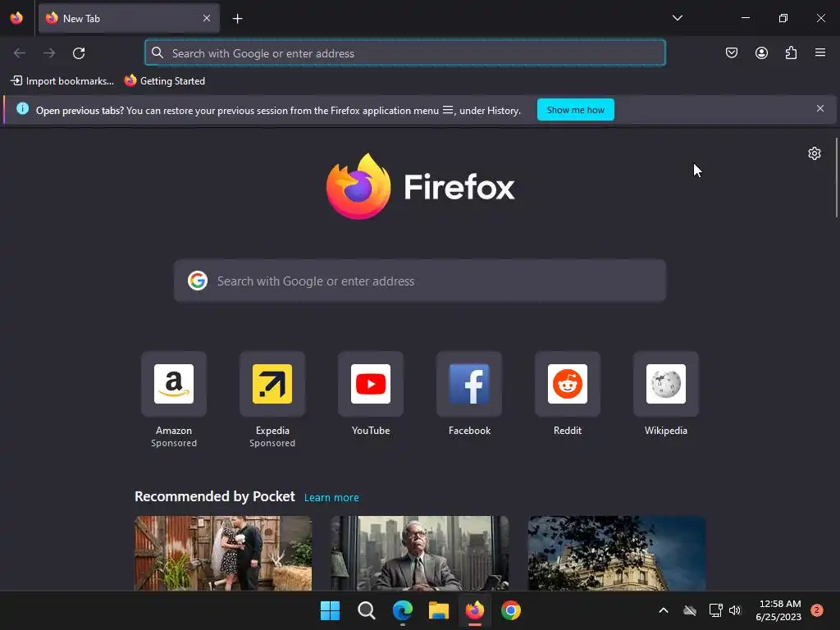840x630 pixels.
Task: Open the Windows Start menu
Action: coord(330,610)
